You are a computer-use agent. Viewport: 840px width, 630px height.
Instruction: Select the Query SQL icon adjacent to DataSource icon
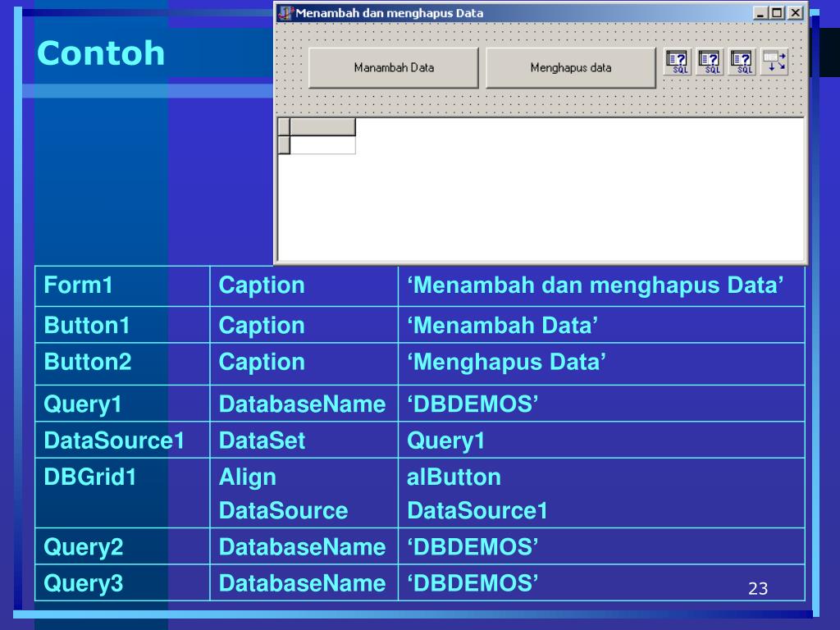(x=742, y=62)
